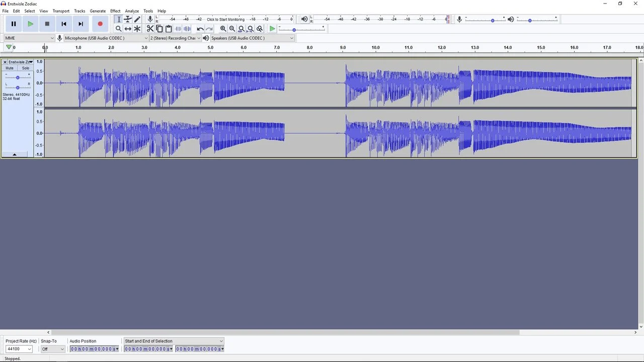The width and height of the screenshot is (644, 362).
Task: Expand the Snap-To dropdown
Action: [53, 349]
